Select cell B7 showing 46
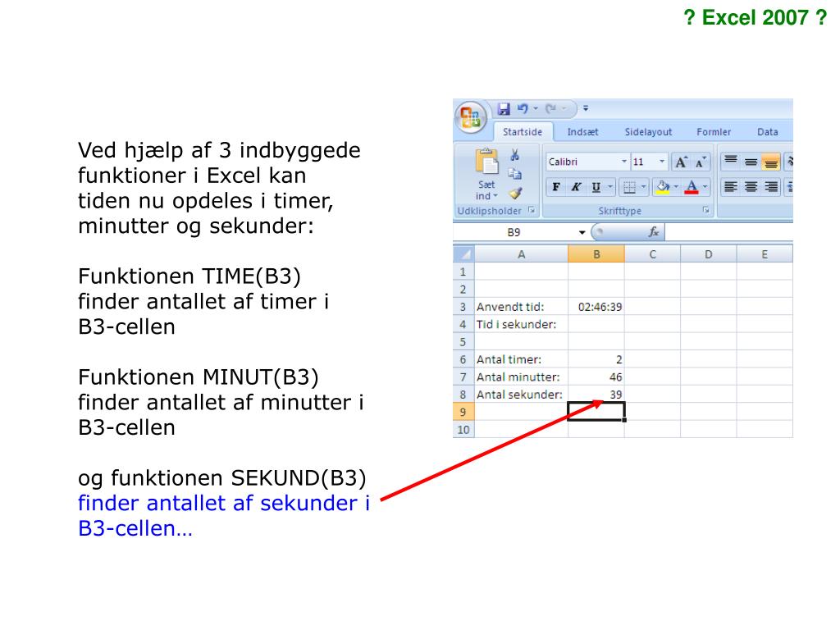 pos(596,377)
